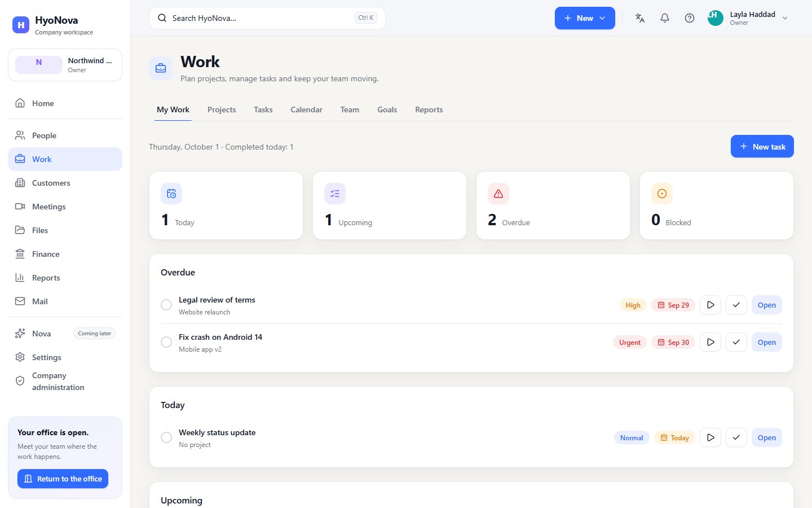The image size is (812, 508).
Task: Click checkmark button for Fix crash on Android 14
Action: [x=736, y=342]
